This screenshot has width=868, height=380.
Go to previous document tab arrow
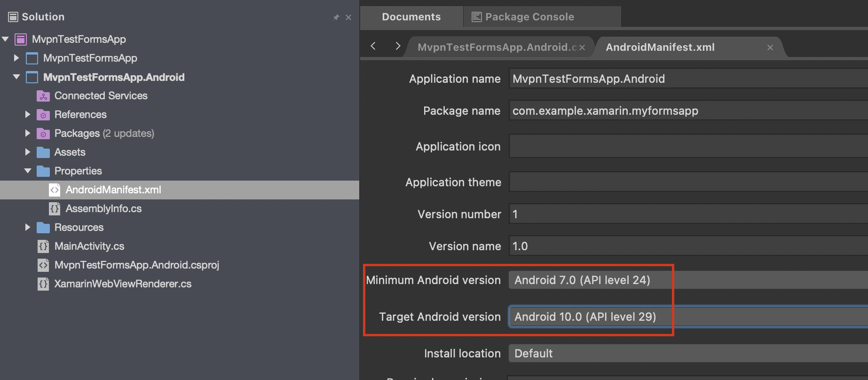point(373,46)
